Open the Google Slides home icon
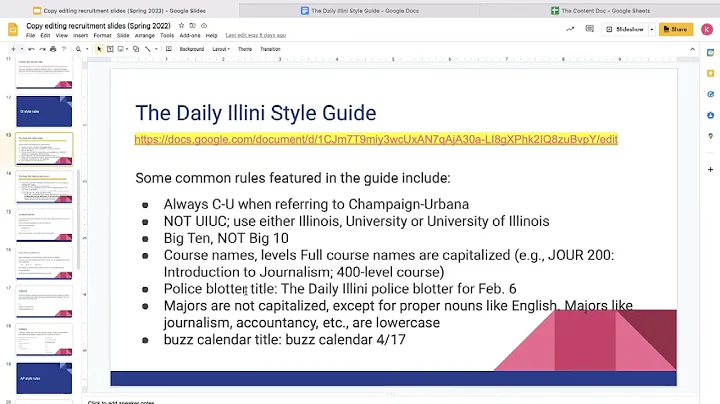Image resolution: width=720 pixels, height=404 pixels. pos(13,30)
